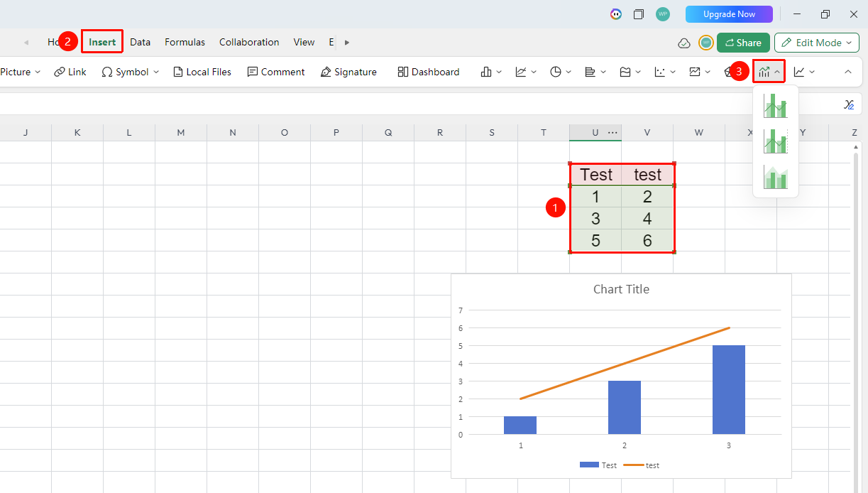Click the formula bar function icon
868x493 pixels.
pos(849,104)
